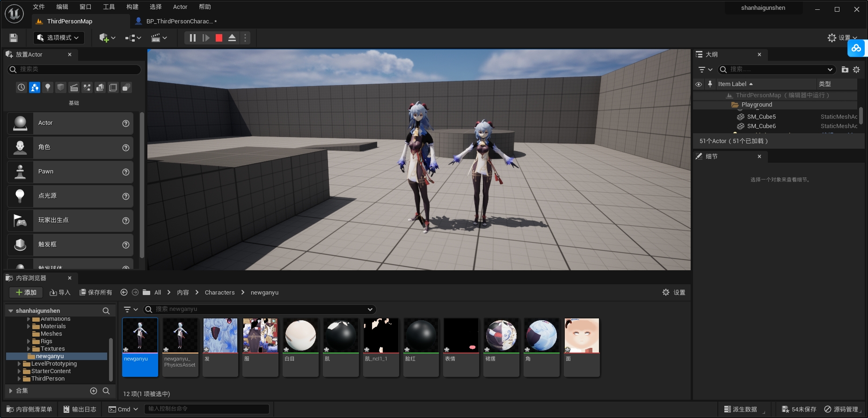
Task: Switch to the ThirdPersonMap tab
Action: pos(80,22)
